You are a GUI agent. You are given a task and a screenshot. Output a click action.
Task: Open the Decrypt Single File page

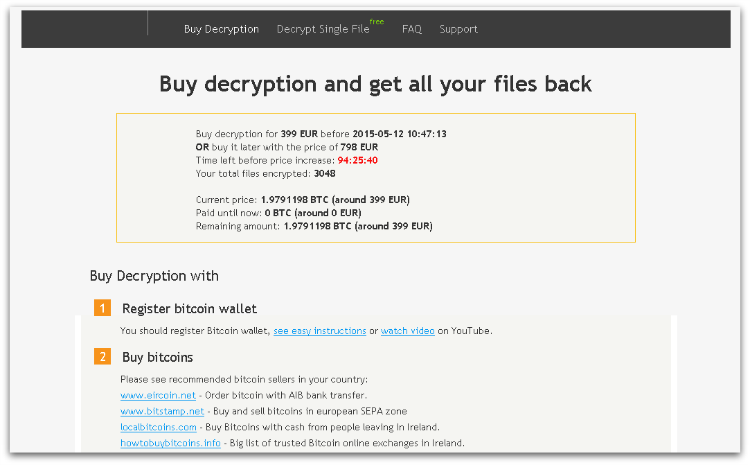[x=323, y=30]
